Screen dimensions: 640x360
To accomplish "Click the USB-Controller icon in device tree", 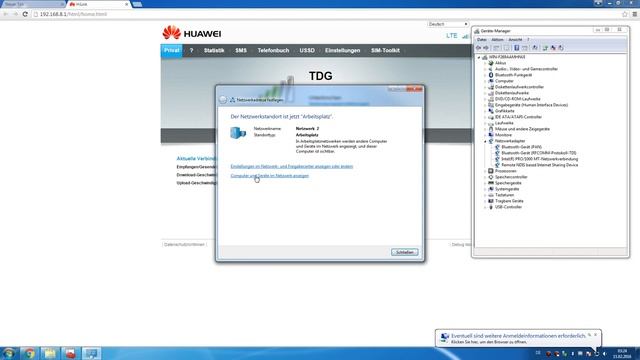I will click(x=491, y=207).
